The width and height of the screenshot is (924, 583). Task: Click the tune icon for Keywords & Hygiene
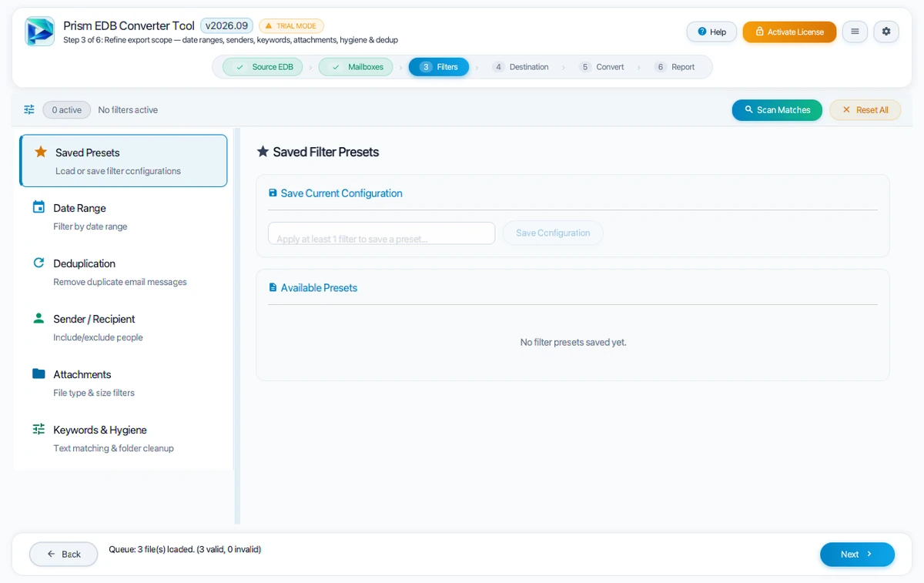click(x=38, y=429)
